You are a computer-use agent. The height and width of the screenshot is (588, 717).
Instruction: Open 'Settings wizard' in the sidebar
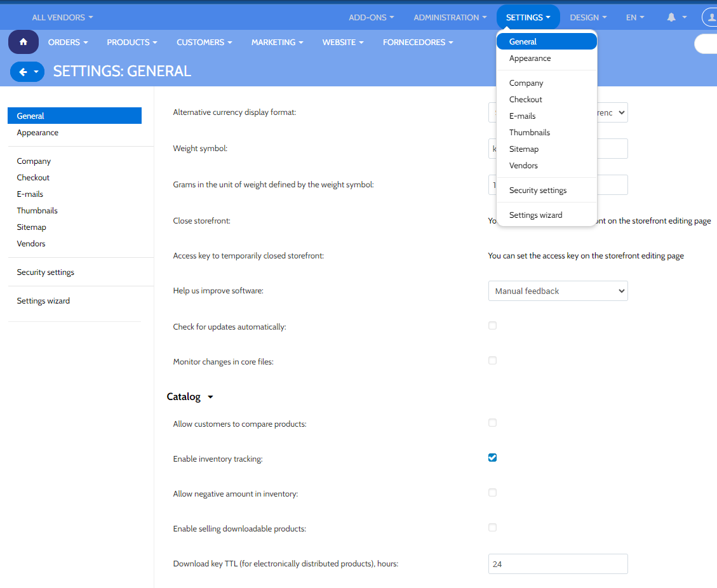(x=43, y=300)
